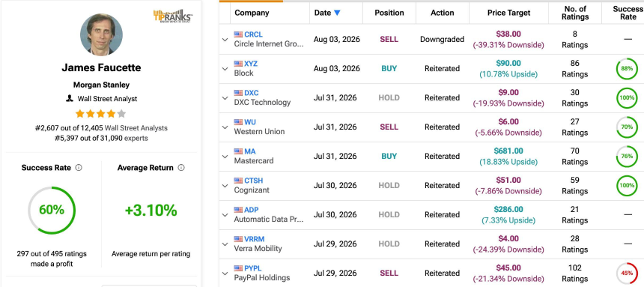Click the analyst person icon beside Wall Street Analyst
This screenshot has height=287, width=644.
click(x=70, y=99)
